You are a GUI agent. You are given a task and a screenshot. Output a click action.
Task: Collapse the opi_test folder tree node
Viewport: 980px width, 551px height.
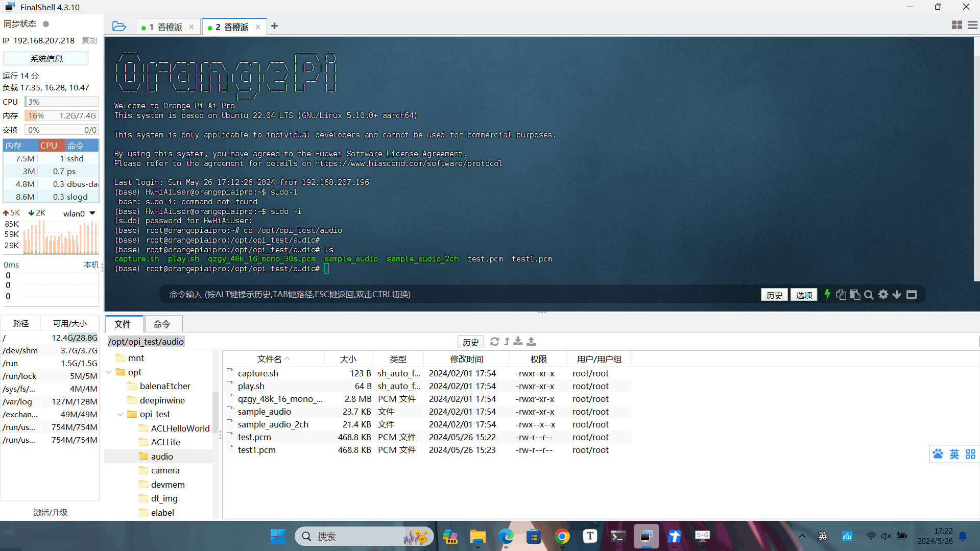click(121, 414)
